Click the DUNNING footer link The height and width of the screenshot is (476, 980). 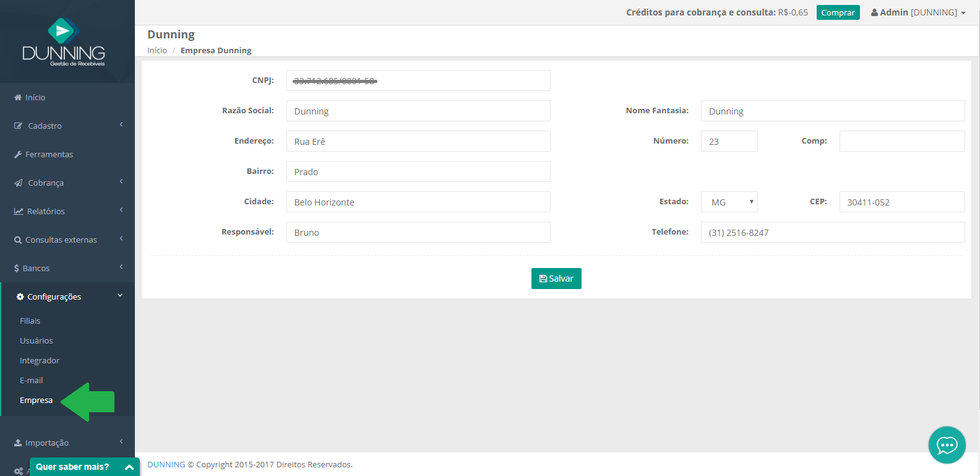[x=166, y=464]
